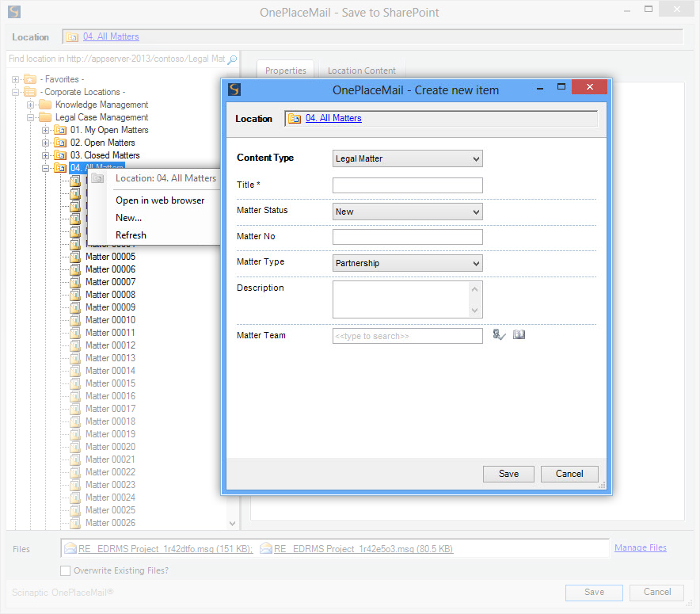The height and width of the screenshot is (614, 700).
Task: Click the Matter No text field
Action: pos(407,237)
